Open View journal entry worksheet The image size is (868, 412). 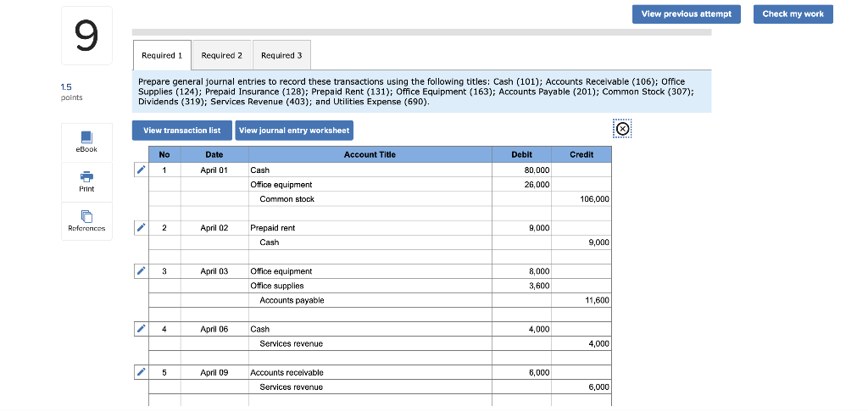pyautogui.click(x=294, y=131)
